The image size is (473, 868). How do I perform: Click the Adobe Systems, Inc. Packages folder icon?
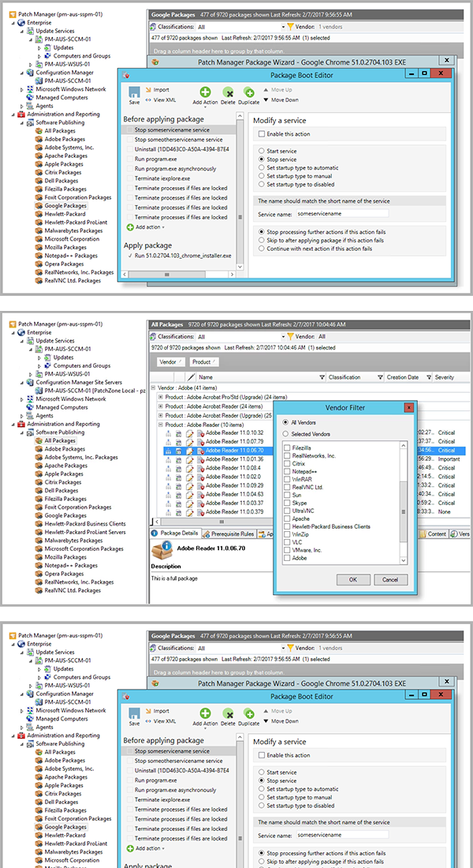point(39,457)
